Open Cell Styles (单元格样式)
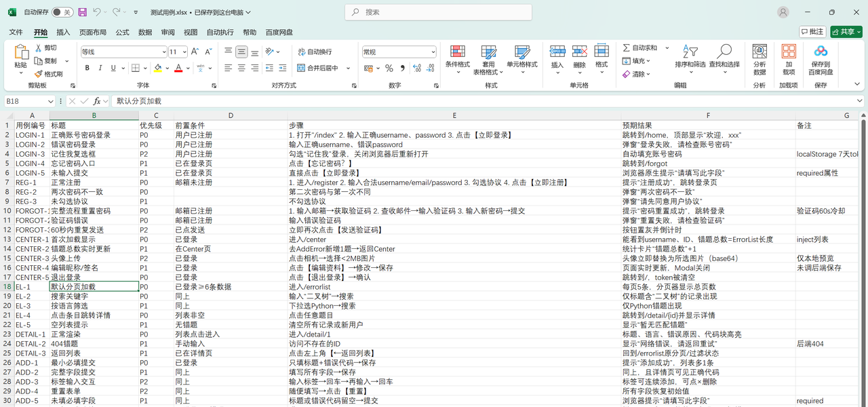This screenshot has height=407, width=868. coord(522,58)
